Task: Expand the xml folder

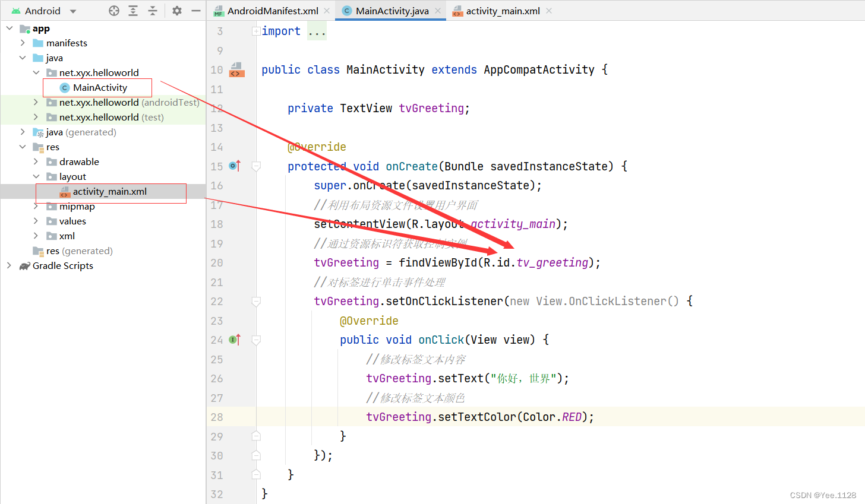Action: (x=36, y=236)
